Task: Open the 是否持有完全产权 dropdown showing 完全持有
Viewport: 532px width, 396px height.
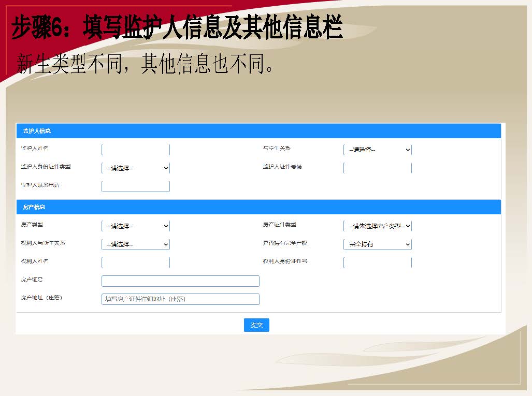Action: click(377, 244)
